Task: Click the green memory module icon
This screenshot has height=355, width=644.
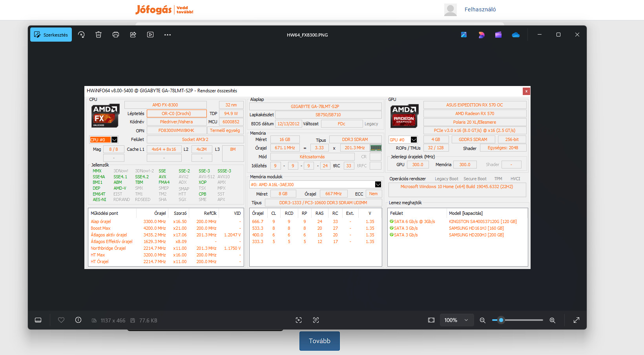Action: pyautogui.click(x=376, y=148)
